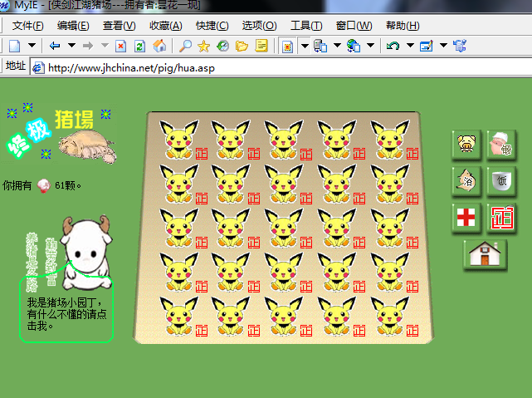Expand dropdown beside the window pencil icon
This screenshot has height=398, width=532.
click(443, 45)
